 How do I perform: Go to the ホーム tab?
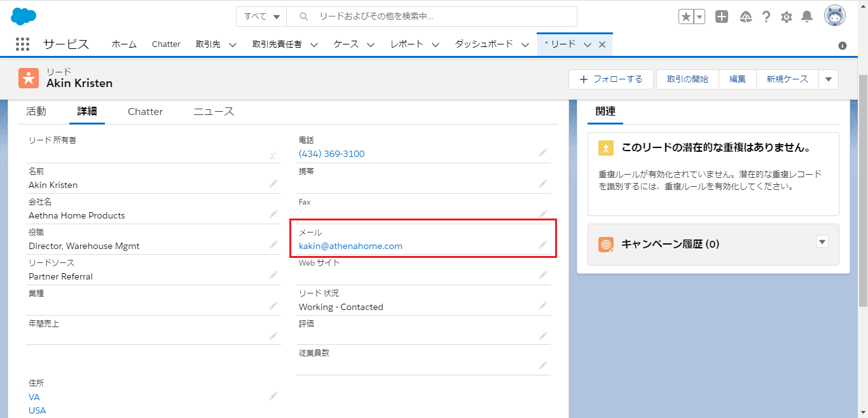[x=124, y=44]
